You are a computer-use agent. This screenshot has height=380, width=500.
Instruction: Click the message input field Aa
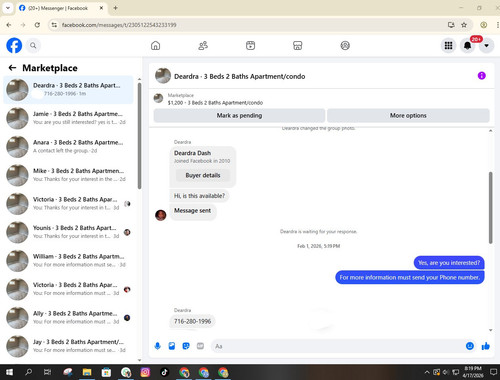pyautogui.click(x=338, y=346)
